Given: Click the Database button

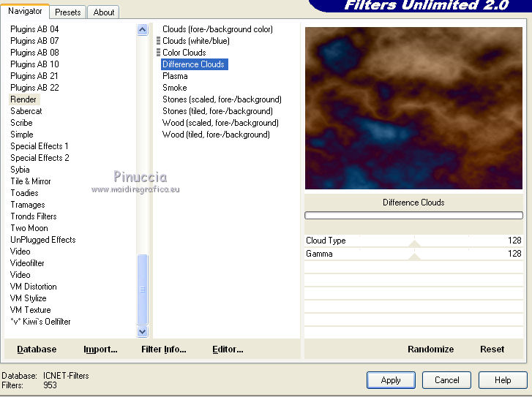Looking at the screenshot, I should coord(37,349).
